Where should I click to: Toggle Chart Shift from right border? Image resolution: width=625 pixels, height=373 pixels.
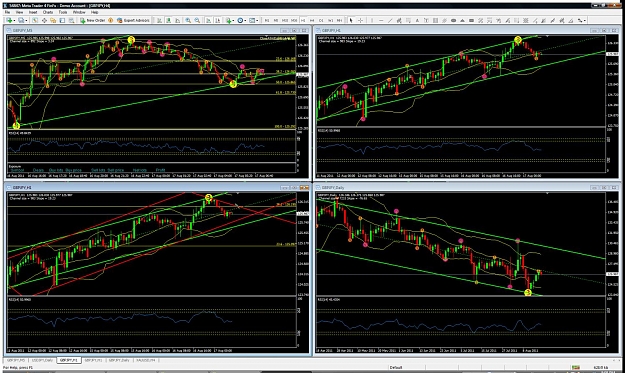(x=217, y=20)
